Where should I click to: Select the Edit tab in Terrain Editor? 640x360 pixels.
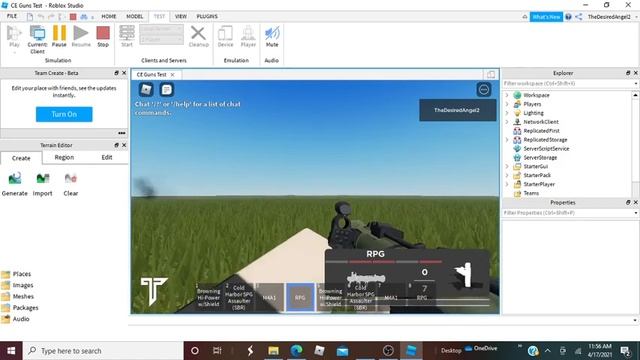point(107,157)
